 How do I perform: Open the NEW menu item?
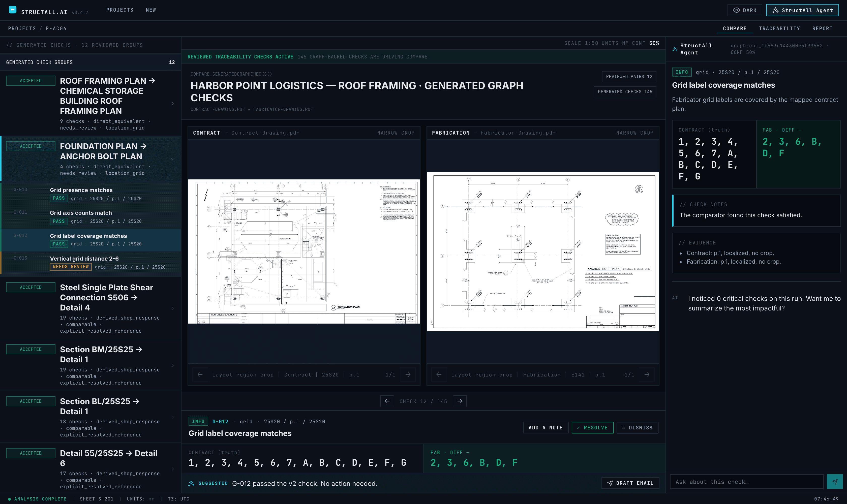(151, 10)
